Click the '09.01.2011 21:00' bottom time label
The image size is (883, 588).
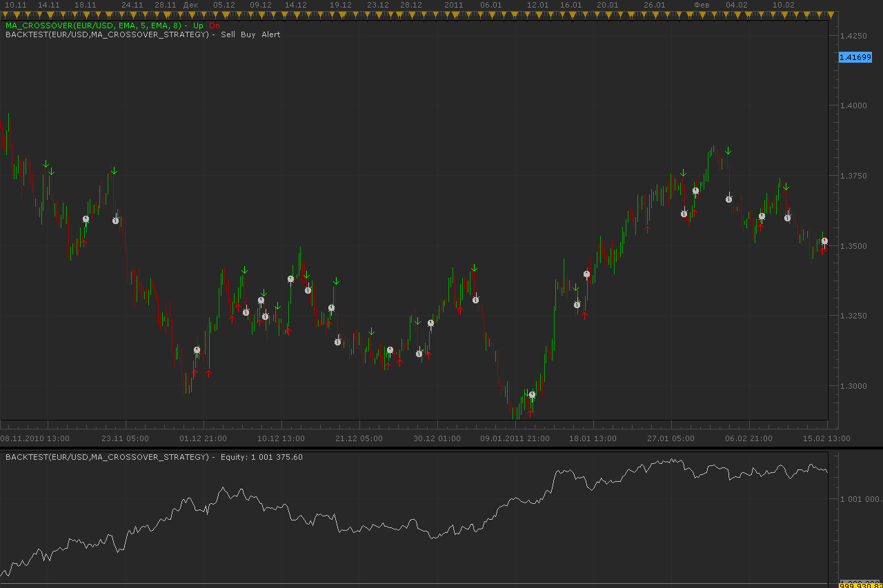pyautogui.click(x=515, y=438)
